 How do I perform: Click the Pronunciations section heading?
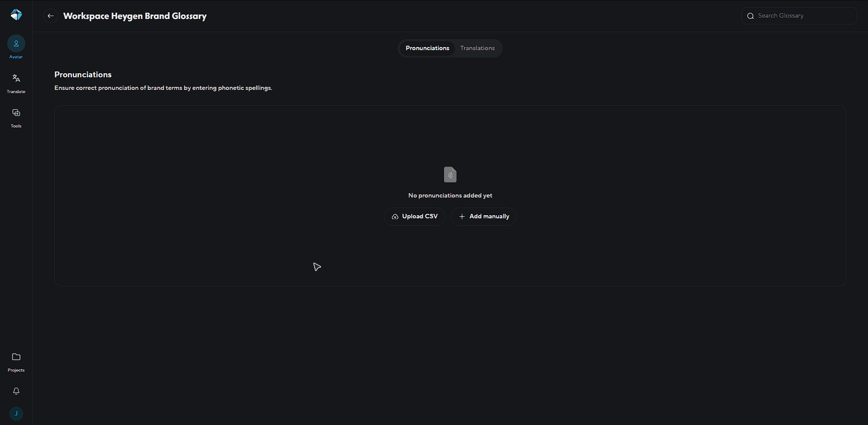(83, 75)
